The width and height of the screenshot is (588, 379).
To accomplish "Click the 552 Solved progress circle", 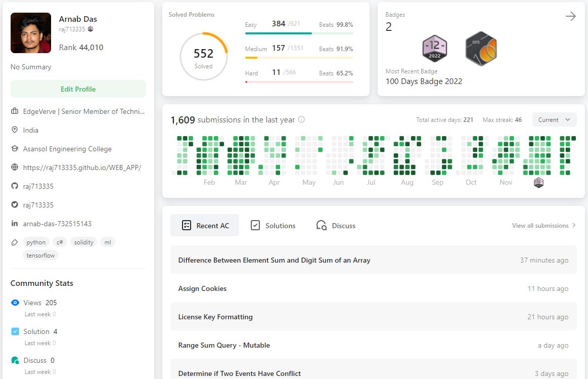I will pyautogui.click(x=204, y=57).
